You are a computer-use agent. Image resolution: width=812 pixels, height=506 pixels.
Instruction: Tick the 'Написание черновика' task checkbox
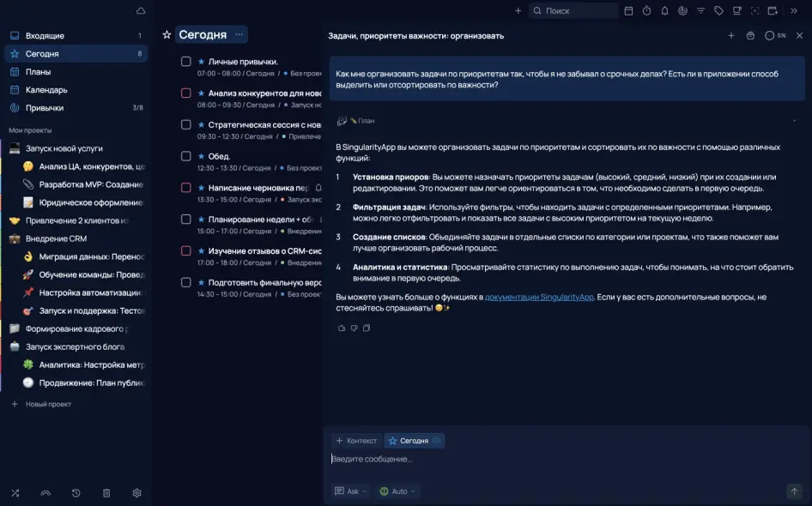pyautogui.click(x=185, y=188)
